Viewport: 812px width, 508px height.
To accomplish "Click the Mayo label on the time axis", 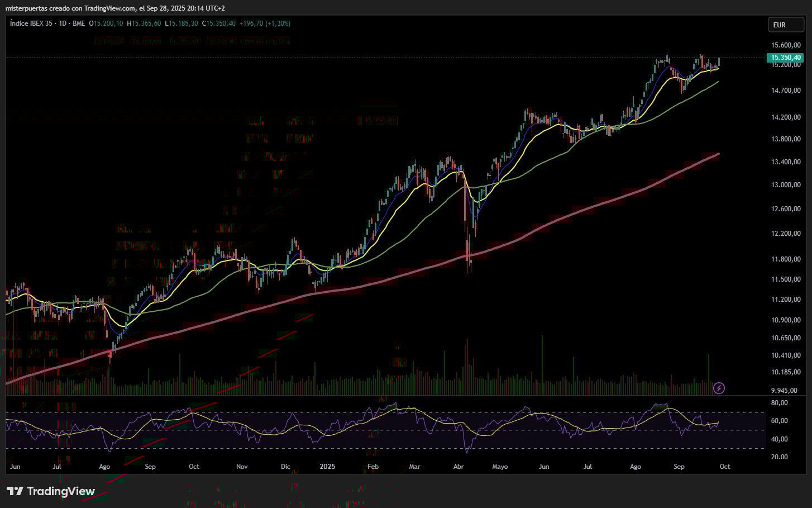I will [500, 467].
